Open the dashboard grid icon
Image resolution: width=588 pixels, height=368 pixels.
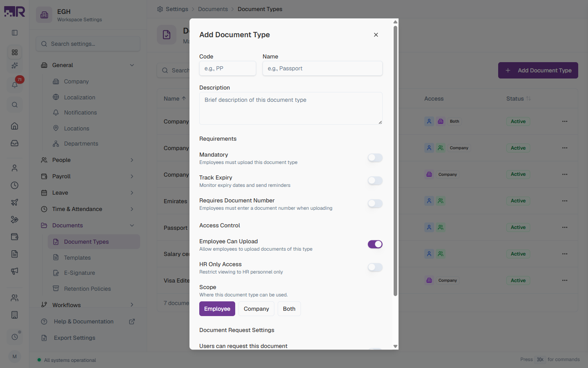(15, 52)
